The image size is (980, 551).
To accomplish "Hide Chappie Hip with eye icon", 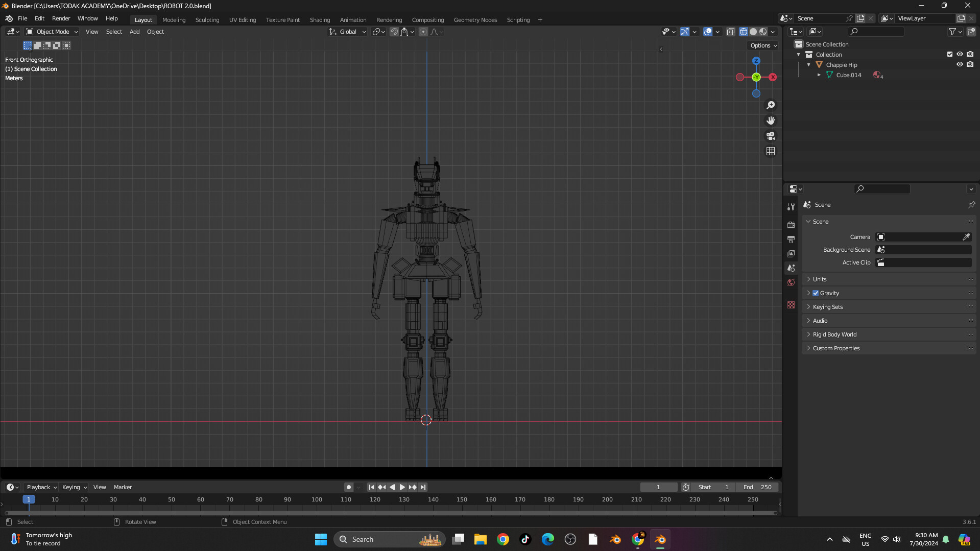I will pyautogui.click(x=960, y=65).
